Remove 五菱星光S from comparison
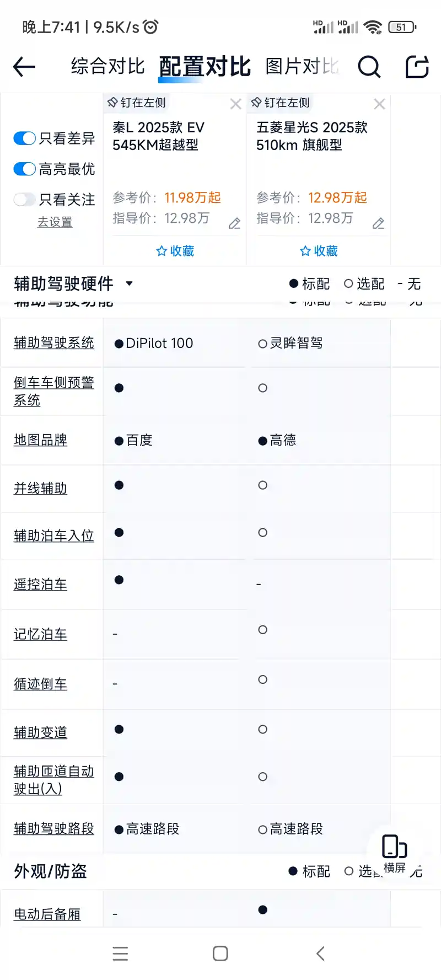This screenshot has height=980, width=441. pyautogui.click(x=379, y=104)
